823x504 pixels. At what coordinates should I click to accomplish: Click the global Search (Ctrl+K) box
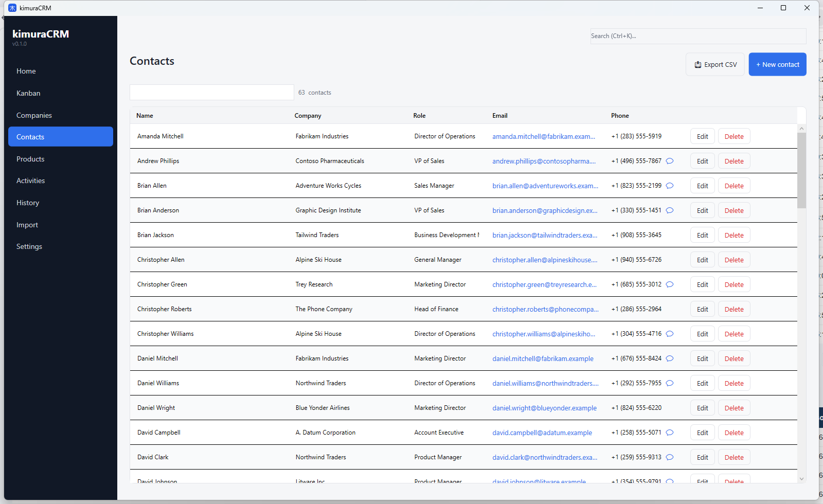698,35
